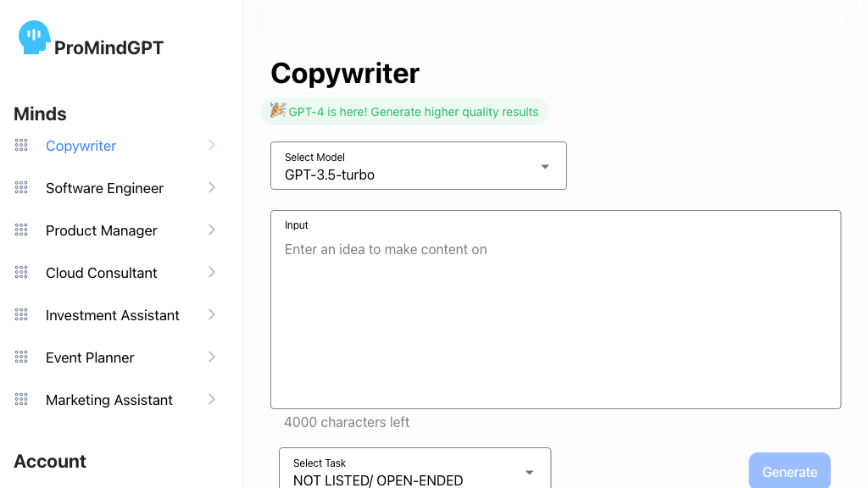Click the grid icon beside Marketing Assistant
868x488 pixels.
[x=21, y=400]
